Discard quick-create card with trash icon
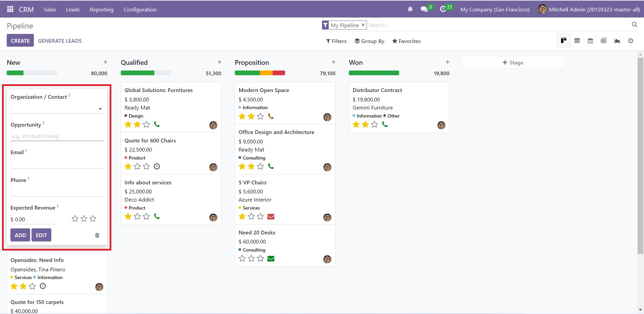This screenshot has width=644, height=314. pos(97,235)
